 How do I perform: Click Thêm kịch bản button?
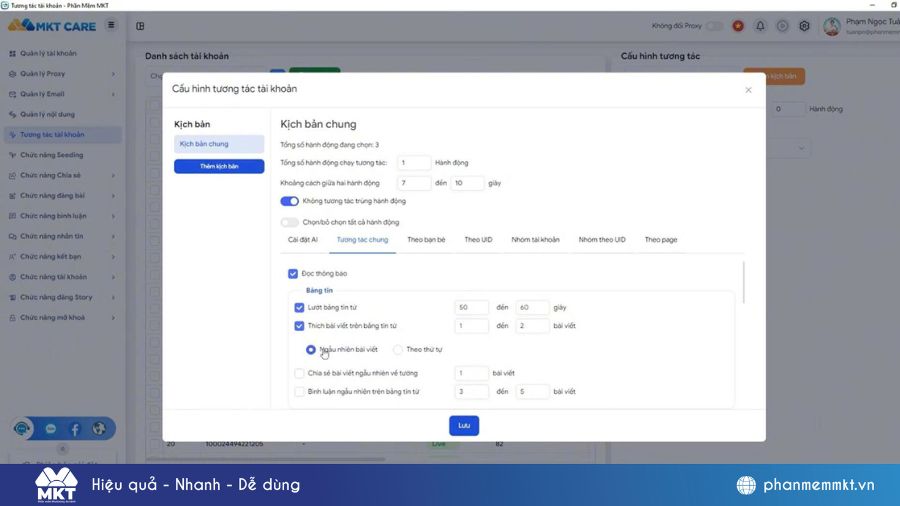click(219, 166)
